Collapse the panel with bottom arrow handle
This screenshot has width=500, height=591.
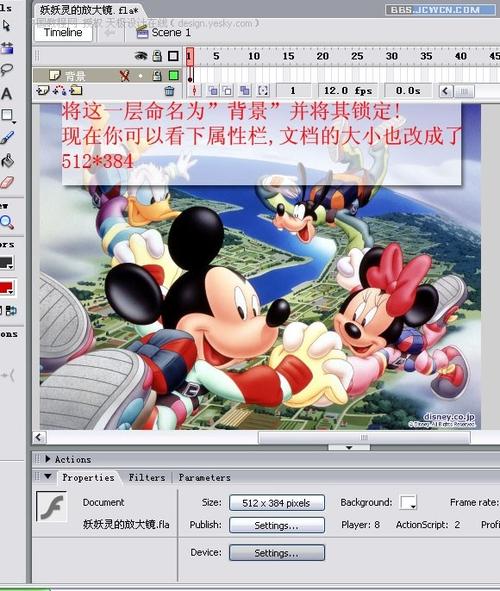349,447
